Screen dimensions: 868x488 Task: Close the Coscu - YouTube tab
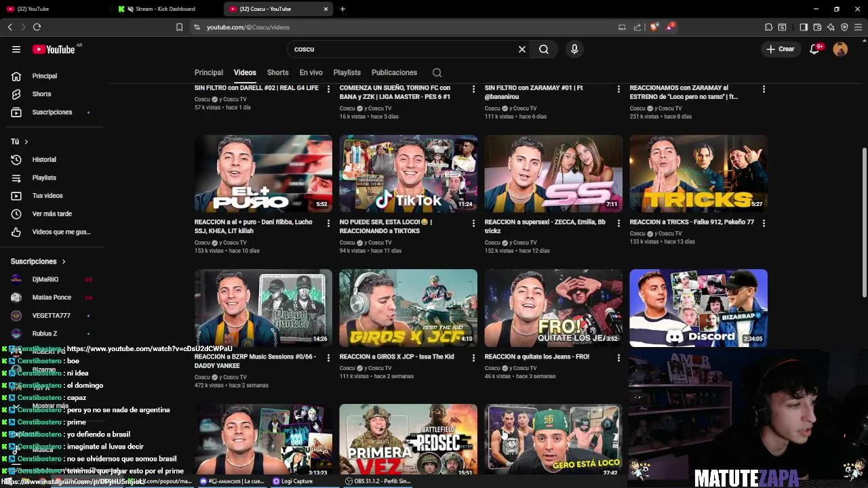pos(325,9)
